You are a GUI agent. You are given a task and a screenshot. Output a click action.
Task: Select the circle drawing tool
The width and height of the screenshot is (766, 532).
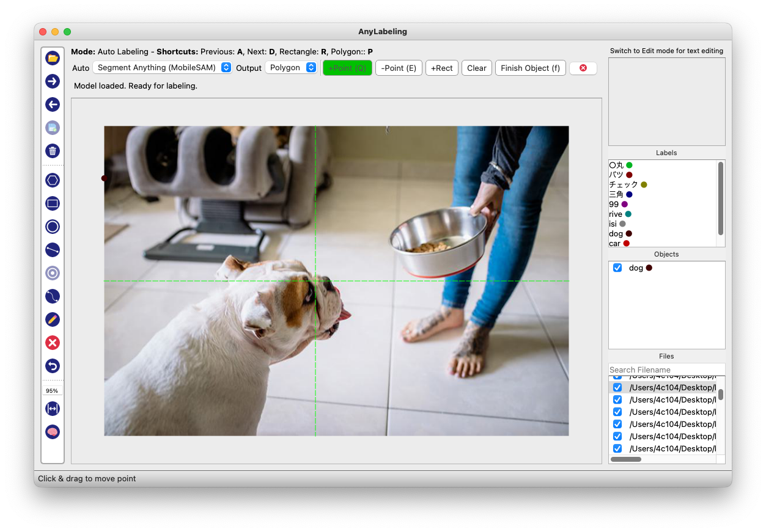pos(53,227)
